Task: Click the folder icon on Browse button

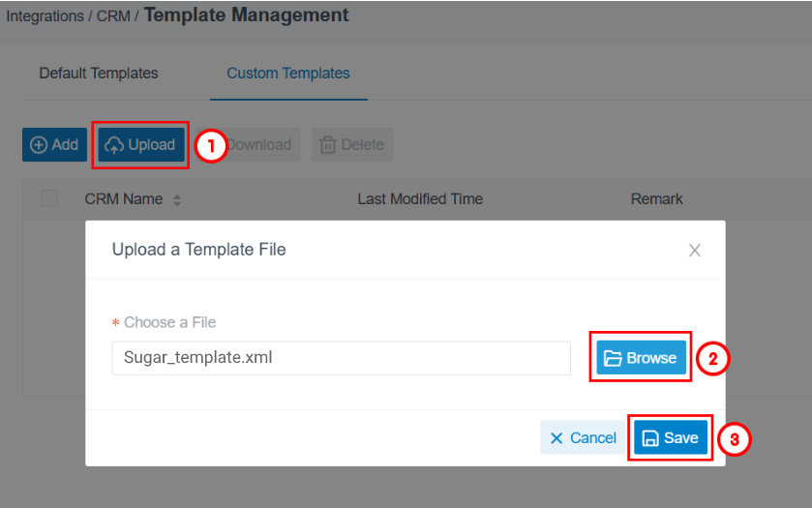Action: (x=613, y=358)
